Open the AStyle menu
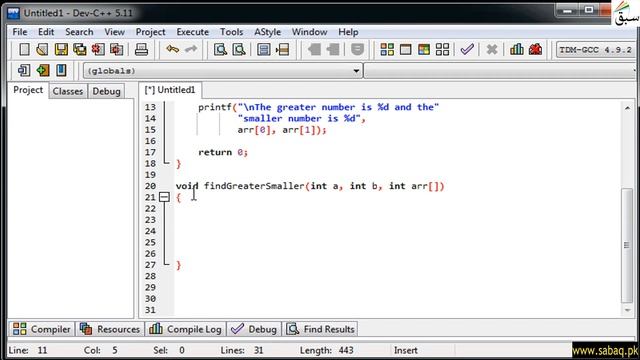The image size is (640, 360). click(x=268, y=32)
